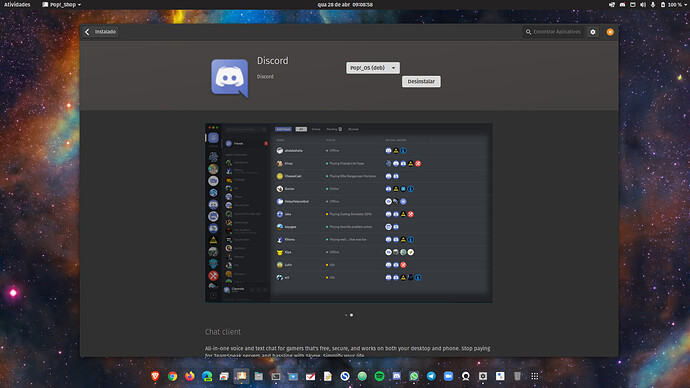Open the Files manager from the dock
This screenshot has height=388, width=690.
click(259, 376)
